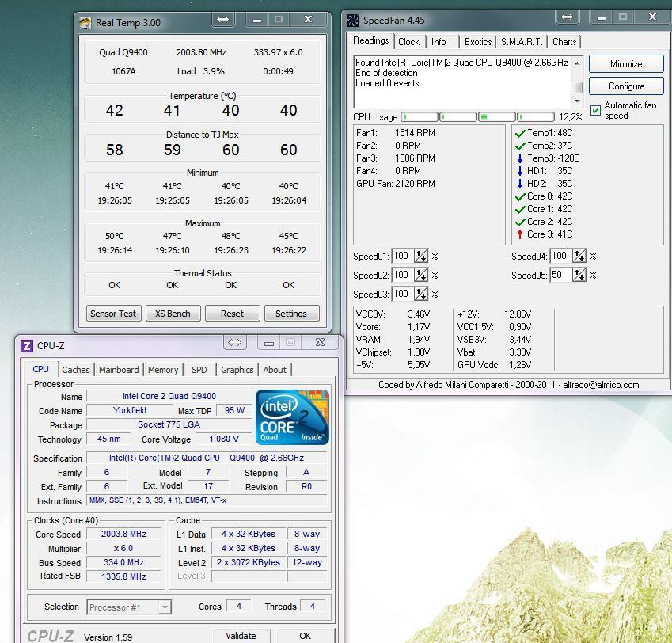
Task: Click the Speed01 value field
Action: [x=402, y=256]
